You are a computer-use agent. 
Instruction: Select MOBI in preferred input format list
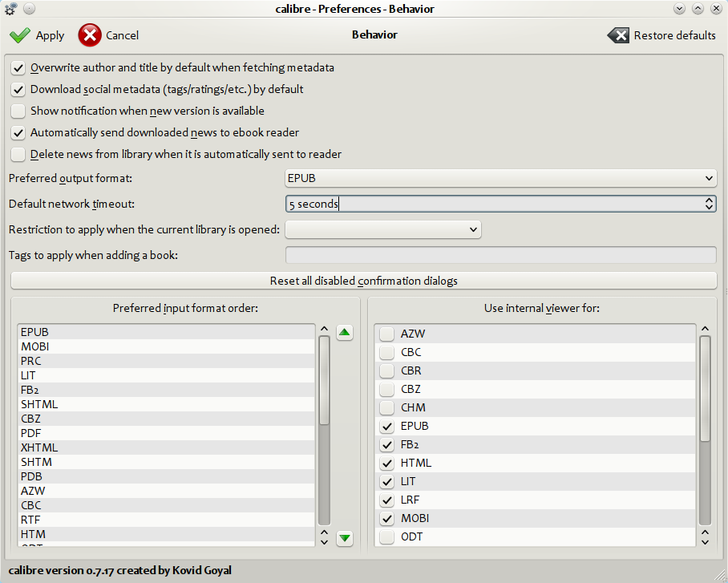pos(166,346)
